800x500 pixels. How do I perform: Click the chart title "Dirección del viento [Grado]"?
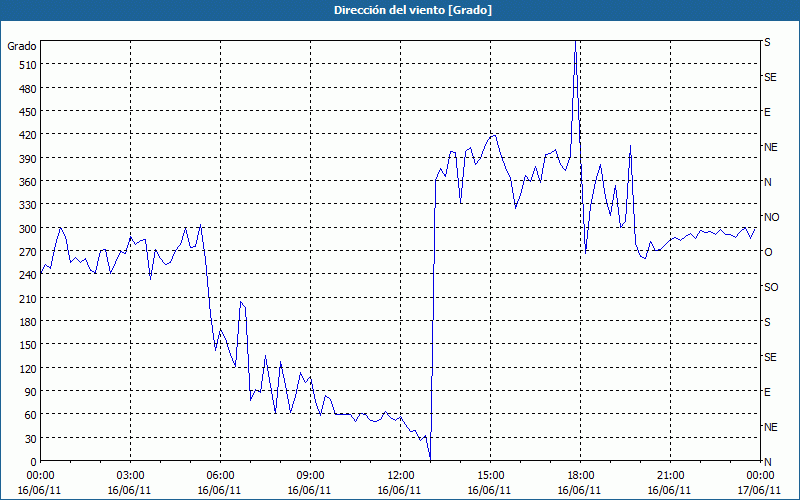(x=413, y=10)
